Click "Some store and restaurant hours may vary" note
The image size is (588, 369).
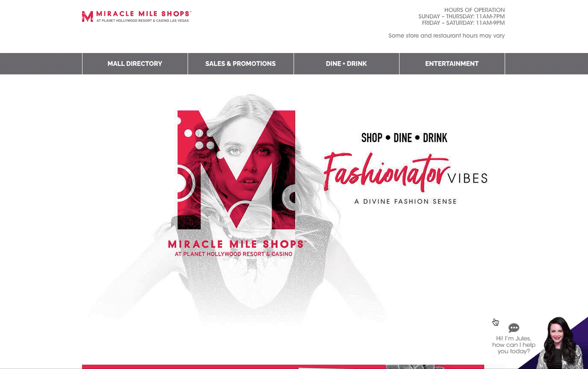447,35
